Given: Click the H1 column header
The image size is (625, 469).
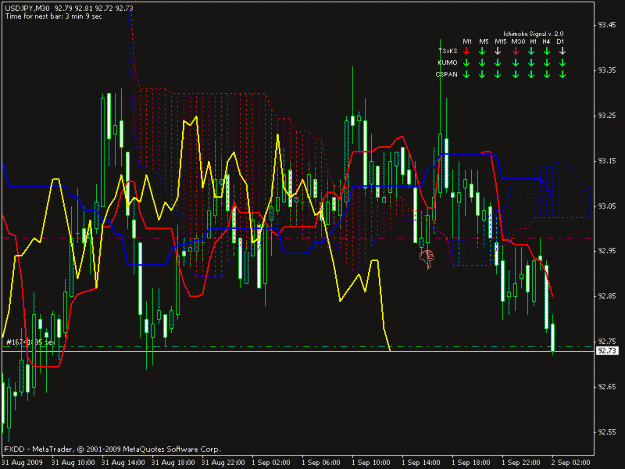Looking at the screenshot, I should (x=533, y=41).
